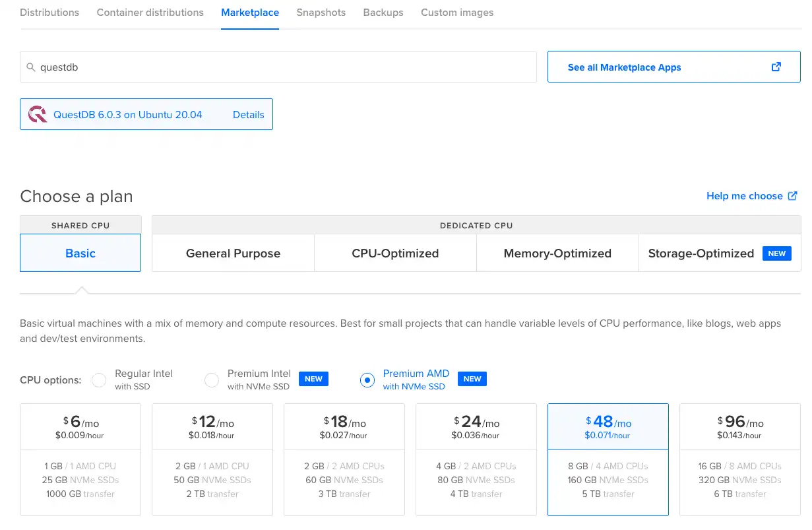Click the Help me choose link
This screenshot has height=530, width=812.
(x=745, y=195)
